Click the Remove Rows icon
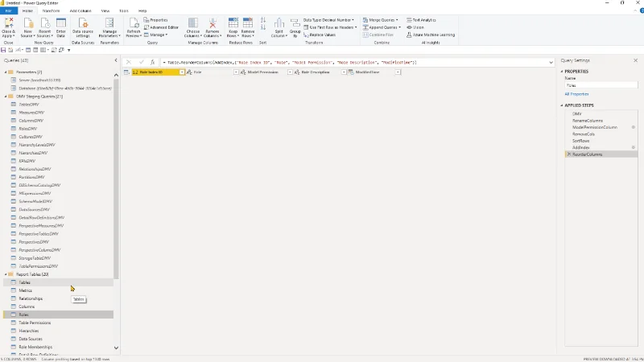 tap(248, 23)
